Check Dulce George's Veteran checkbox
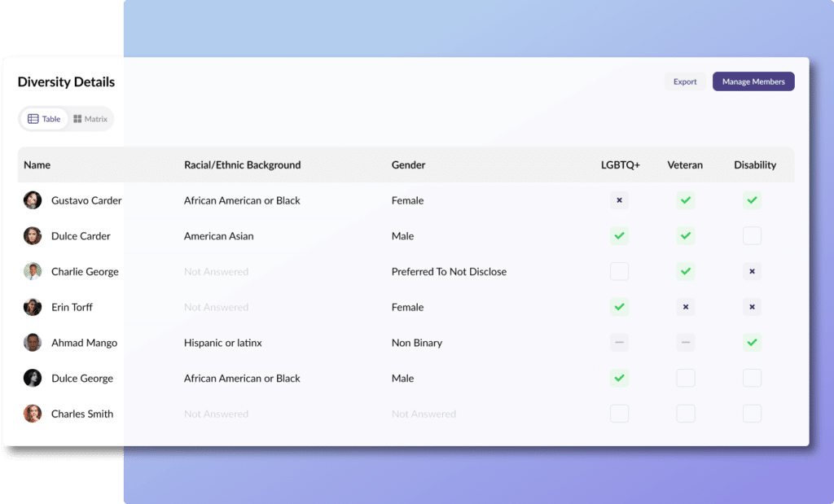Image resolution: width=834 pixels, height=504 pixels. 686,378
